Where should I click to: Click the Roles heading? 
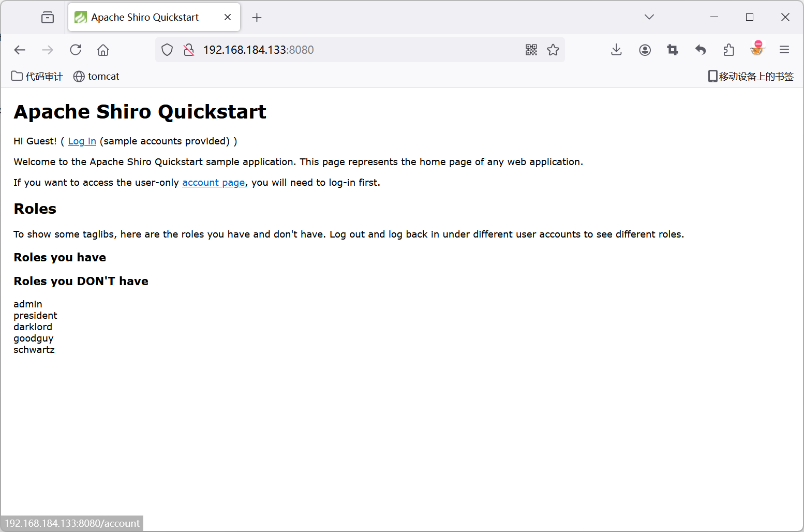35,209
